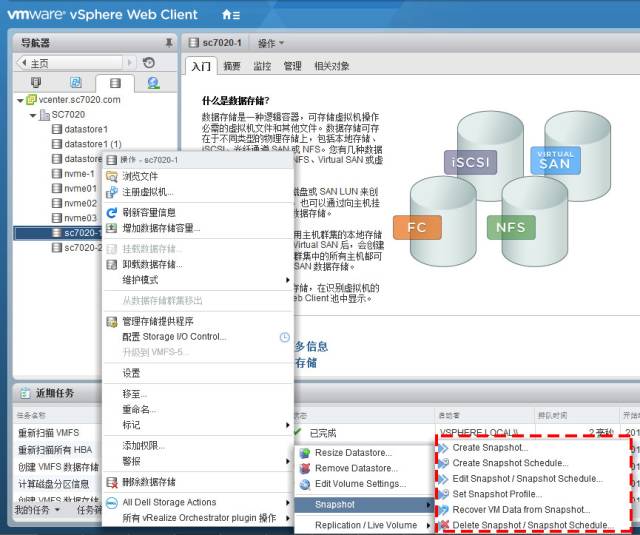Image resolution: width=640 pixels, height=535 pixels.
Task: Click the datastore1 datastore icon
Action: point(57,129)
